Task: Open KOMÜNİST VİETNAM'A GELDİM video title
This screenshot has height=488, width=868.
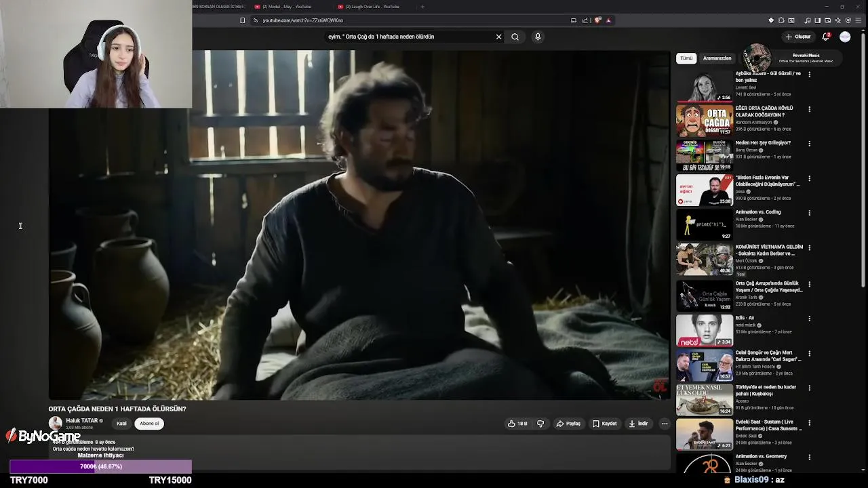Action: click(x=769, y=250)
